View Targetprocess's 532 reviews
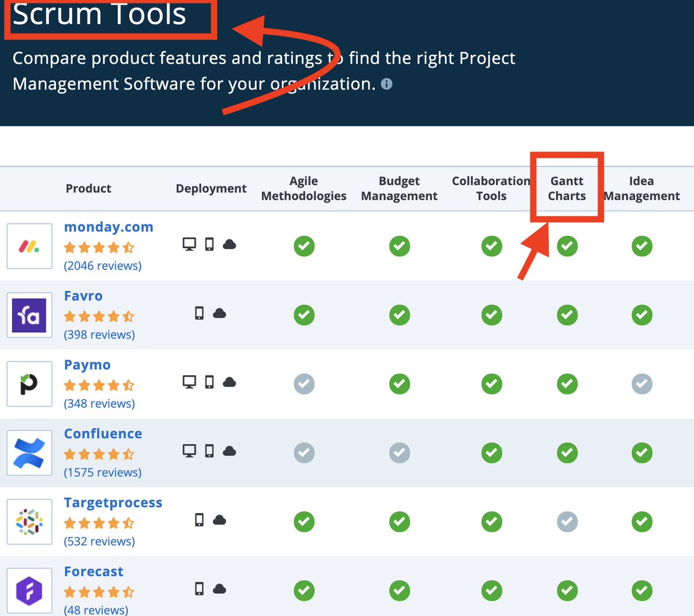This screenshot has width=694, height=616. [99, 541]
